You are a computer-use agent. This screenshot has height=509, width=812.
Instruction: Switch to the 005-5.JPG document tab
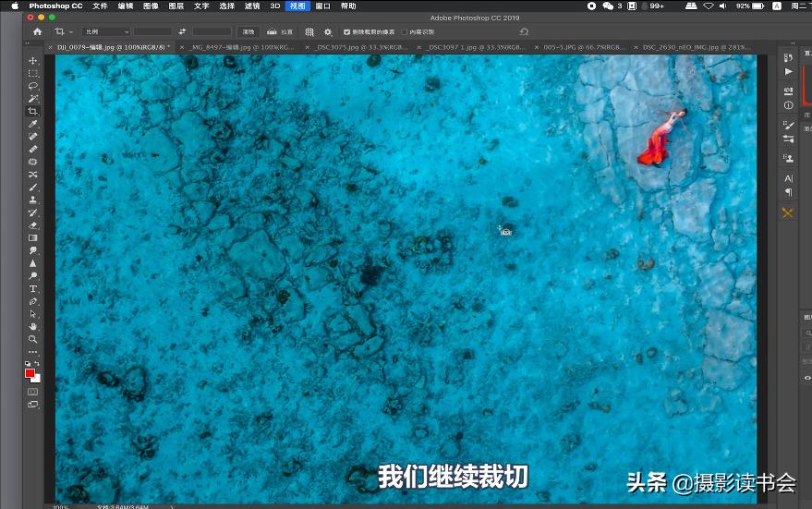(584, 47)
